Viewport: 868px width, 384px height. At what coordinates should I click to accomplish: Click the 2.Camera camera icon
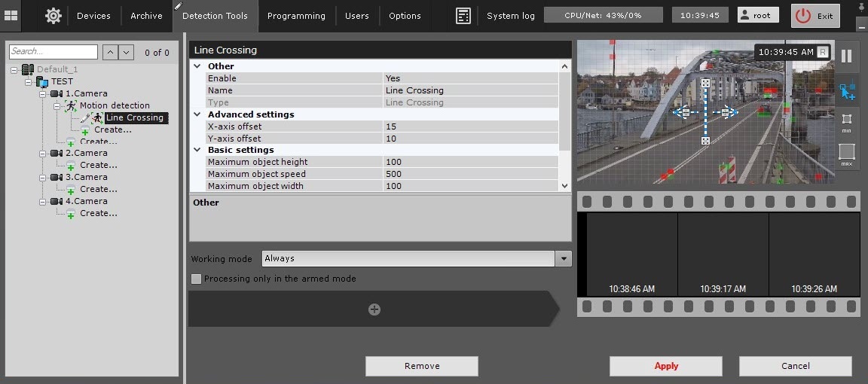(57, 154)
